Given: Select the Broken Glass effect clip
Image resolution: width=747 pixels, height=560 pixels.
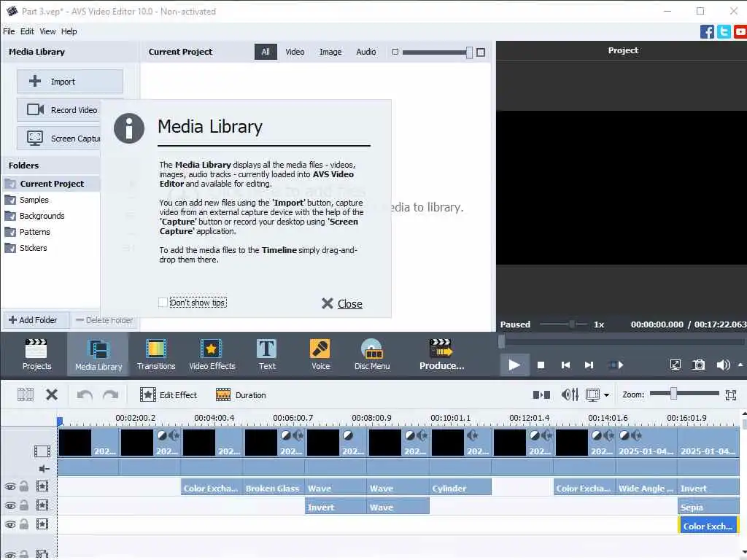Looking at the screenshot, I should pyautogui.click(x=274, y=488).
